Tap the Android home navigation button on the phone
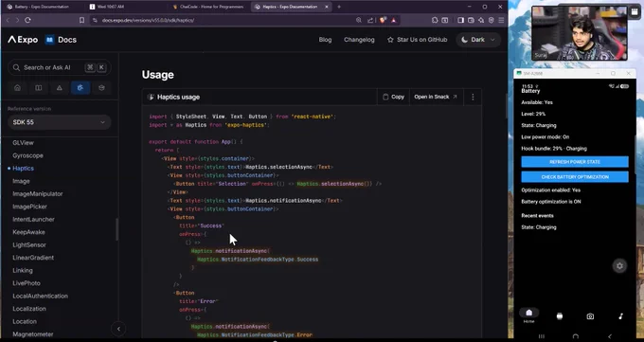Screen dimensions: 644x342 576,336
